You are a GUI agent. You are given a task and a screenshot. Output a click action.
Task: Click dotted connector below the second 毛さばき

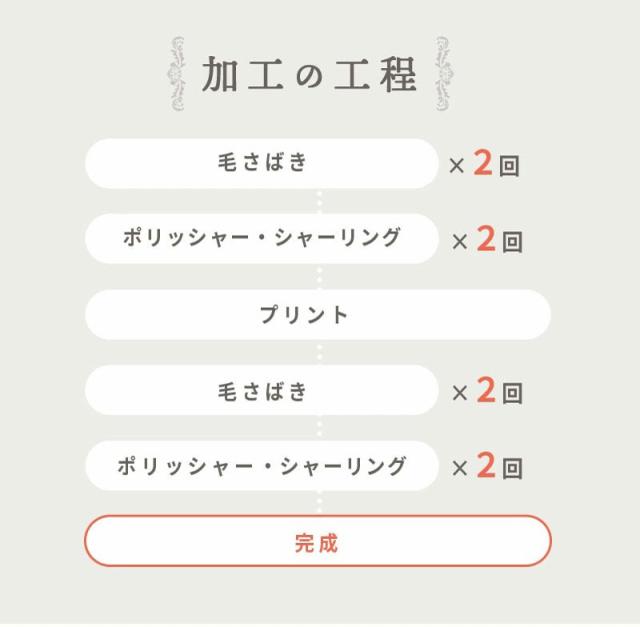[319, 428]
